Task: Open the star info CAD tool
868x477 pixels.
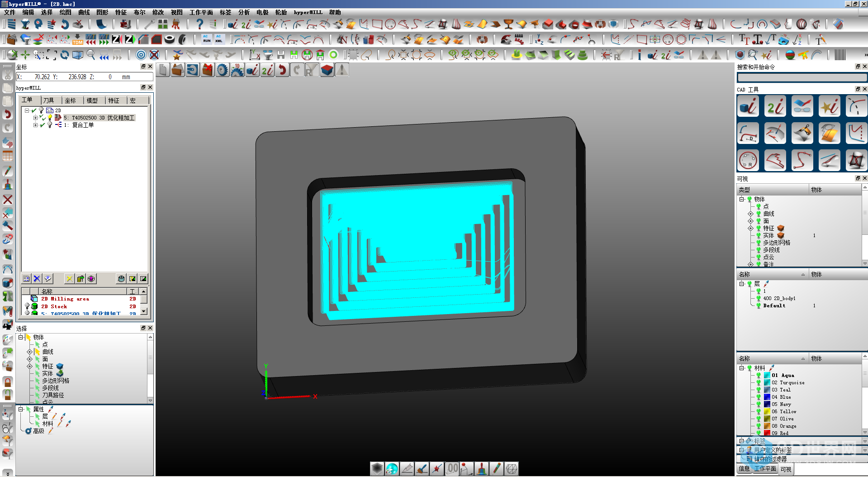Action: [x=830, y=106]
